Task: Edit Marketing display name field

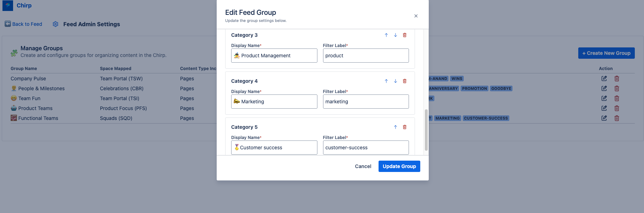Action: (274, 102)
